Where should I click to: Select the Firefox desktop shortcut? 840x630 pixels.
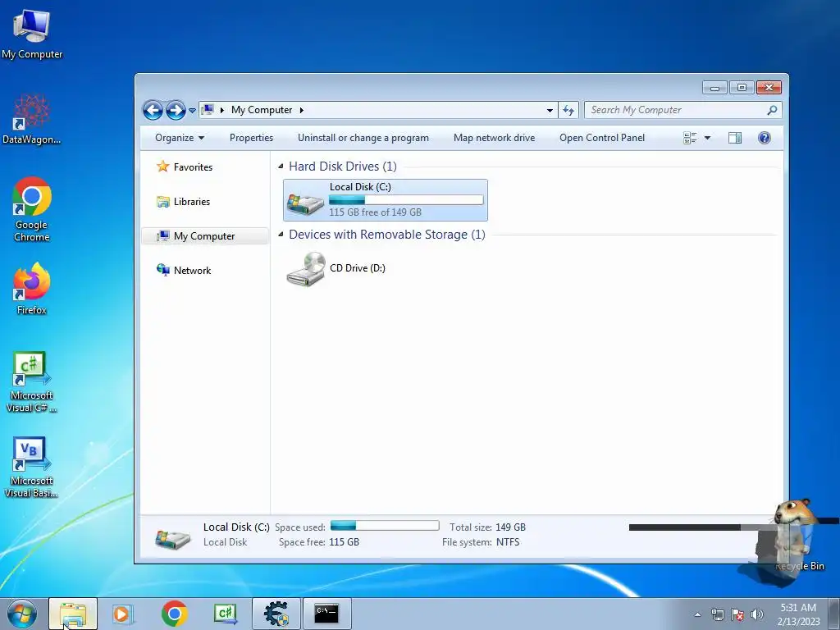click(32, 288)
